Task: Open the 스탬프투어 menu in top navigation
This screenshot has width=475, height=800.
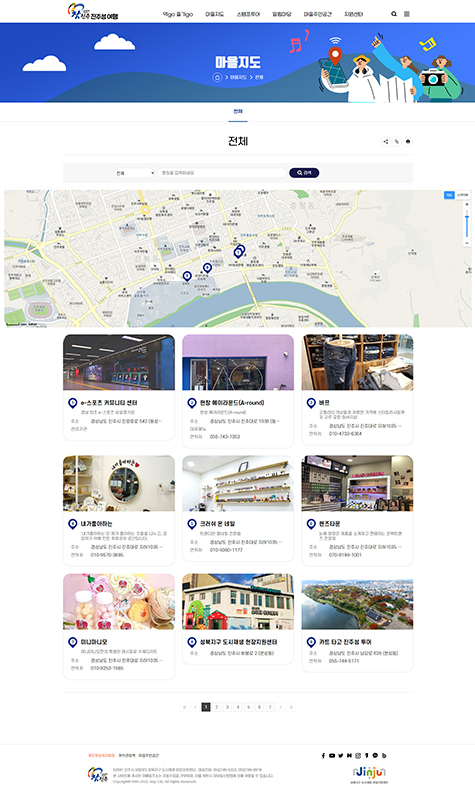Action: coord(248,14)
